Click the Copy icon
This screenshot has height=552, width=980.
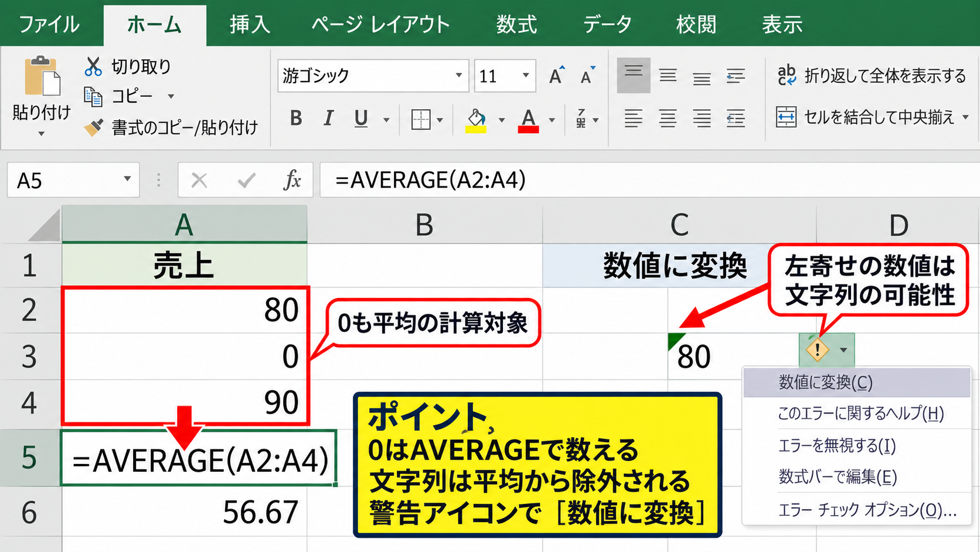[x=93, y=96]
